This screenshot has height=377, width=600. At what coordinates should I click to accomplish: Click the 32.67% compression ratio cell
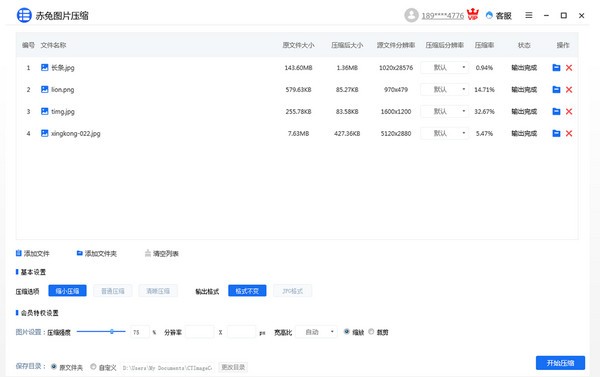click(x=484, y=111)
